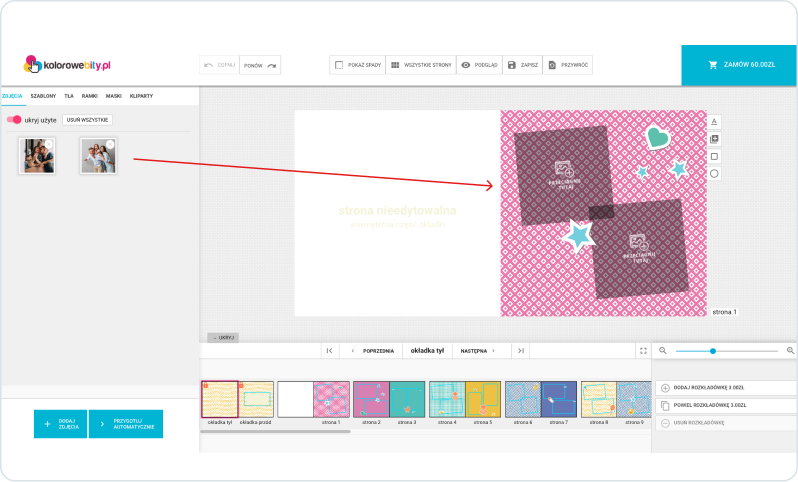Jump to the last page with skip-forward icon
The height and width of the screenshot is (482, 798).
pyautogui.click(x=519, y=351)
